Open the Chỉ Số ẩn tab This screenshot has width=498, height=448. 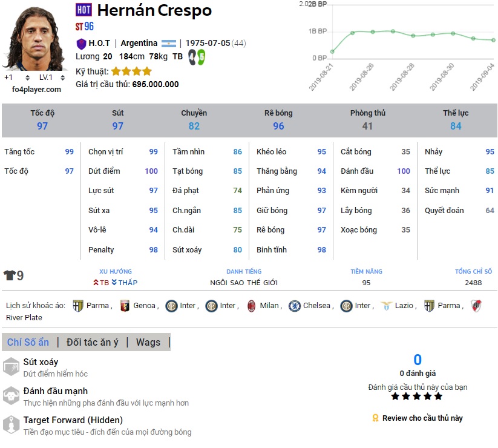click(28, 342)
